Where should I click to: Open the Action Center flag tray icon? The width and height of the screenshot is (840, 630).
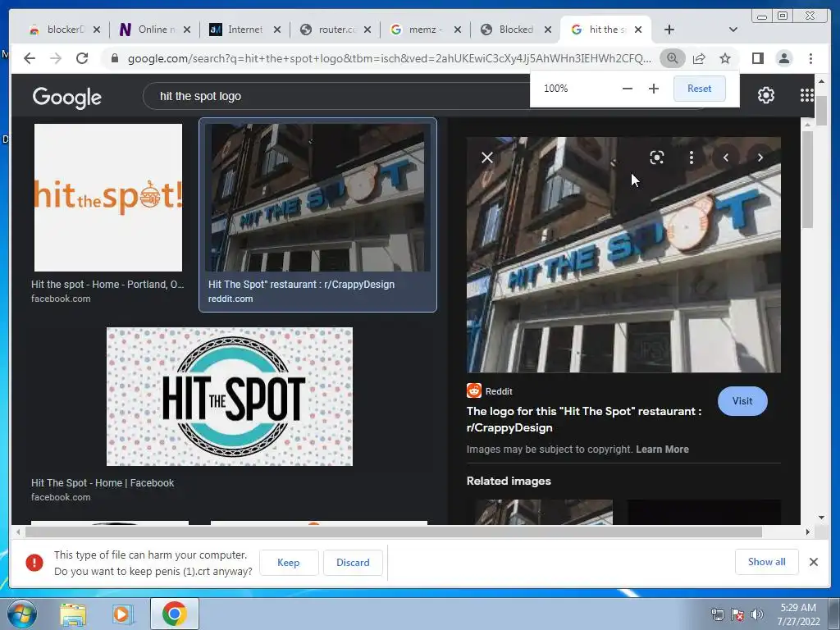(737, 614)
